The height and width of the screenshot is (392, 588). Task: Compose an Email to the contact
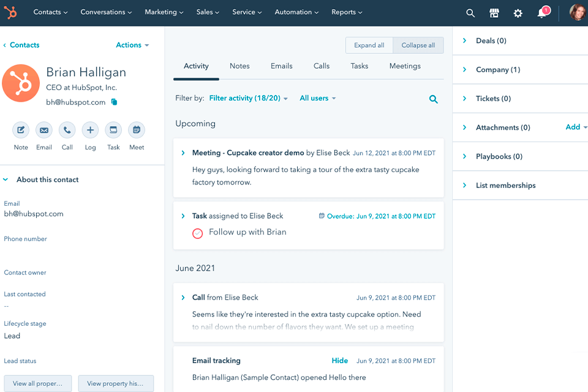44,130
